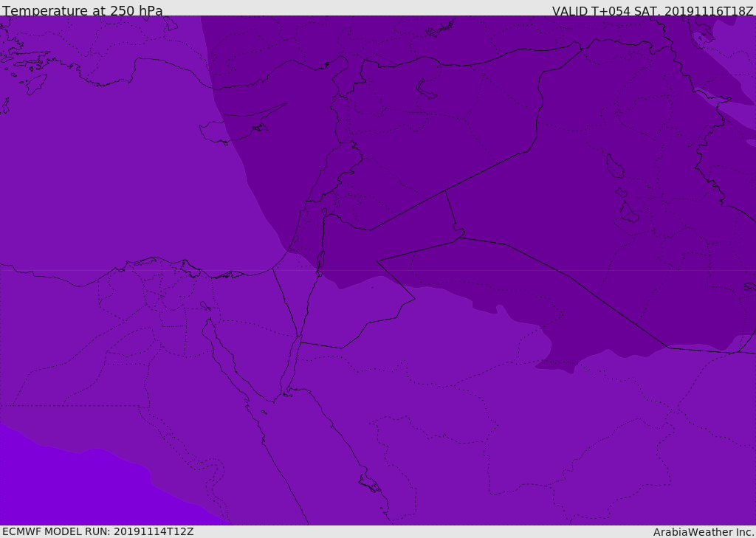Click the 'VALID T+054 SAT. 20191116T18Z' label

pyautogui.click(x=653, y=10)
